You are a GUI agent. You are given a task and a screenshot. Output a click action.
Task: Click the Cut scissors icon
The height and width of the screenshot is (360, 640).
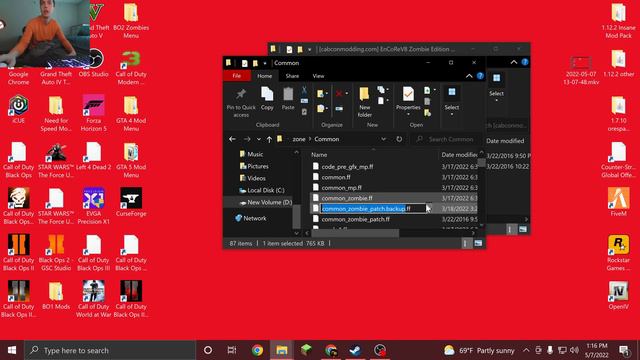pyautogui.click(x=304, y=90)
